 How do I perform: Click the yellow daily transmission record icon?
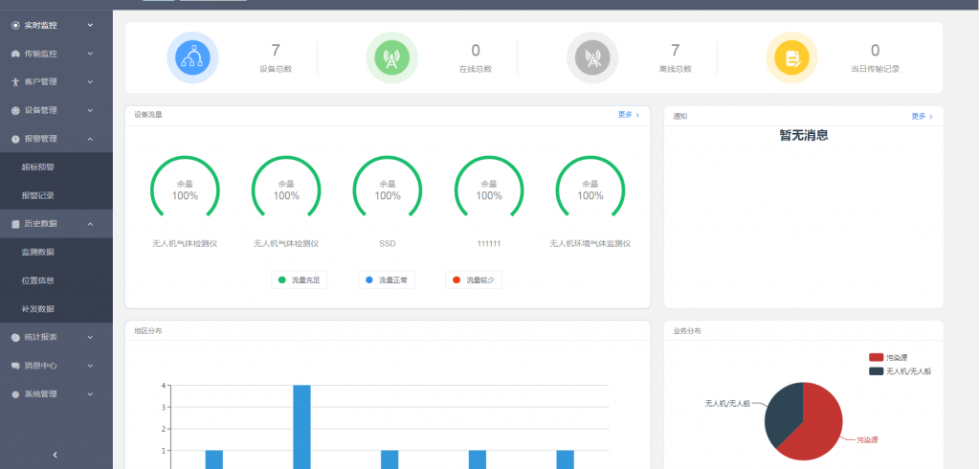click(791, 58)
